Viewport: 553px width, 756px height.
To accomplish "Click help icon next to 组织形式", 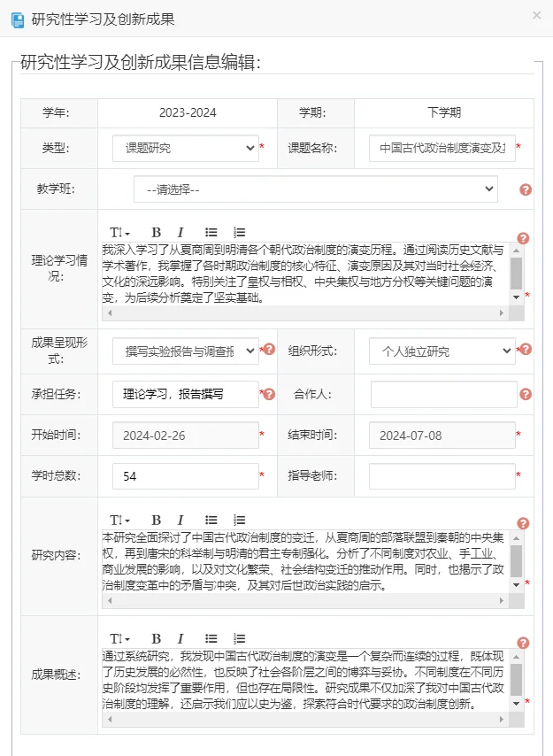I will (x=526, y=349).
